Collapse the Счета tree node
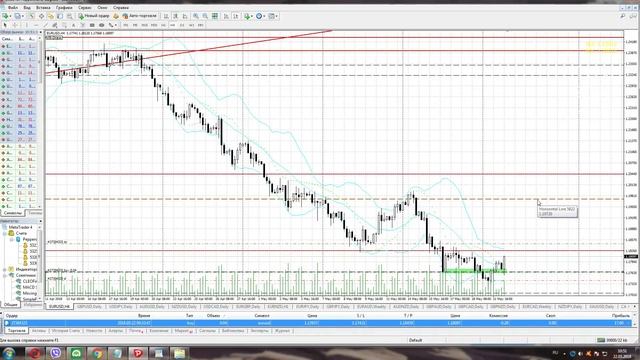The width and height of the screenshot is (640, 360). coord(5,233)
